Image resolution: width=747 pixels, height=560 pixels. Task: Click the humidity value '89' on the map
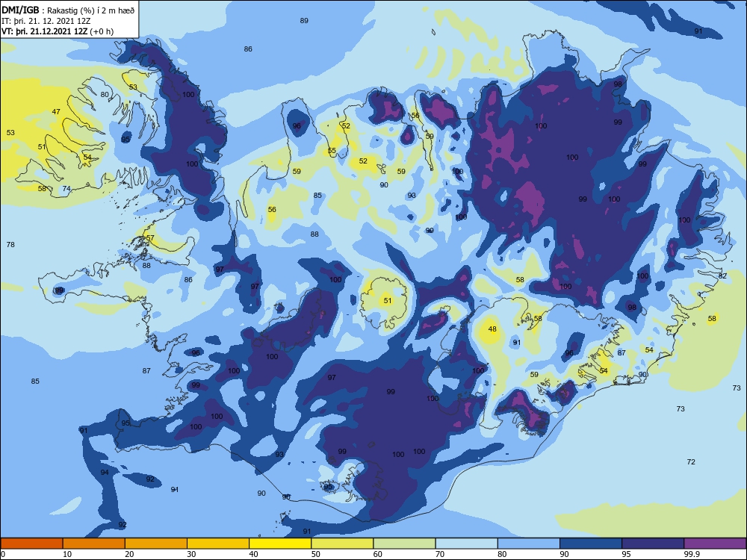[304, 20]
